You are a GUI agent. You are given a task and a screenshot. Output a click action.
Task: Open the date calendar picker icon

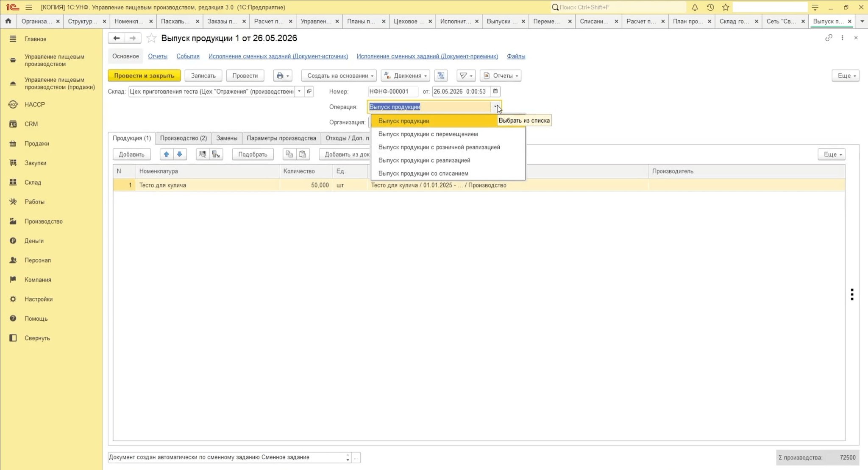495,91
